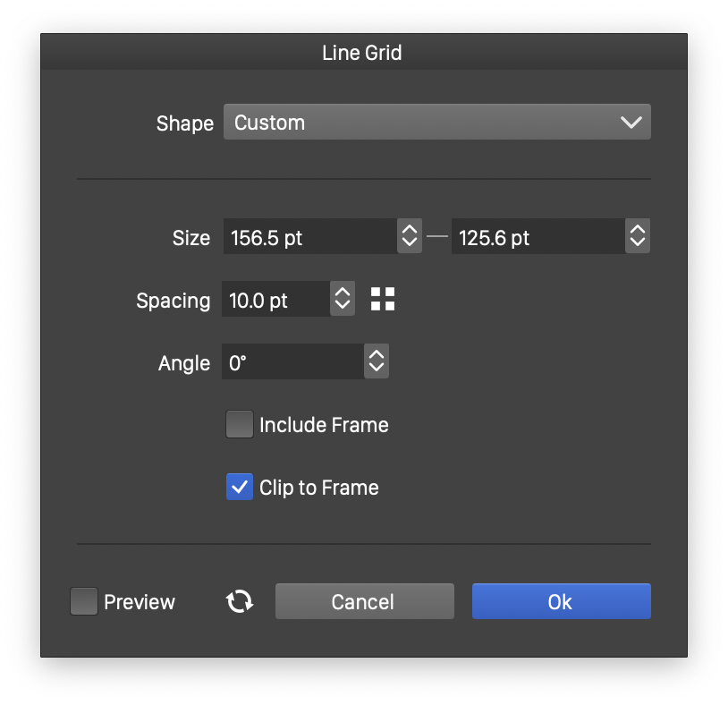The height and width of the screenshot is (705, 728).
Task: Click the Angle stepper arrows
Action: [377, 362]
